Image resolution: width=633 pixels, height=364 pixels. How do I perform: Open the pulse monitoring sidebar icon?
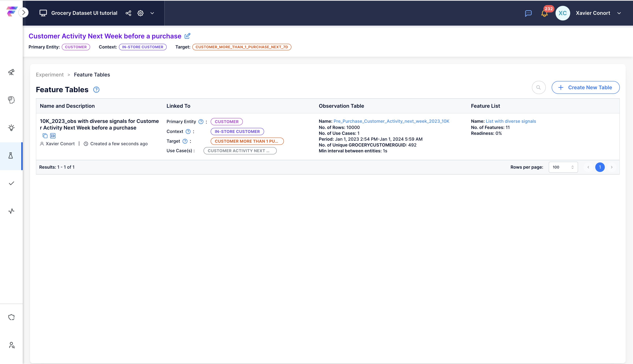tap(11, 211)
